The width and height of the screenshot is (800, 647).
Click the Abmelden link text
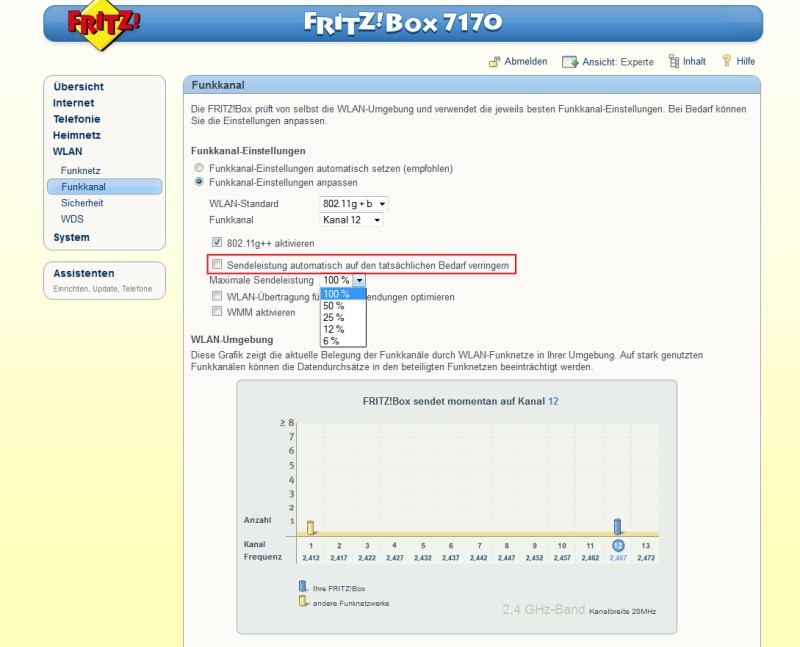526,61
